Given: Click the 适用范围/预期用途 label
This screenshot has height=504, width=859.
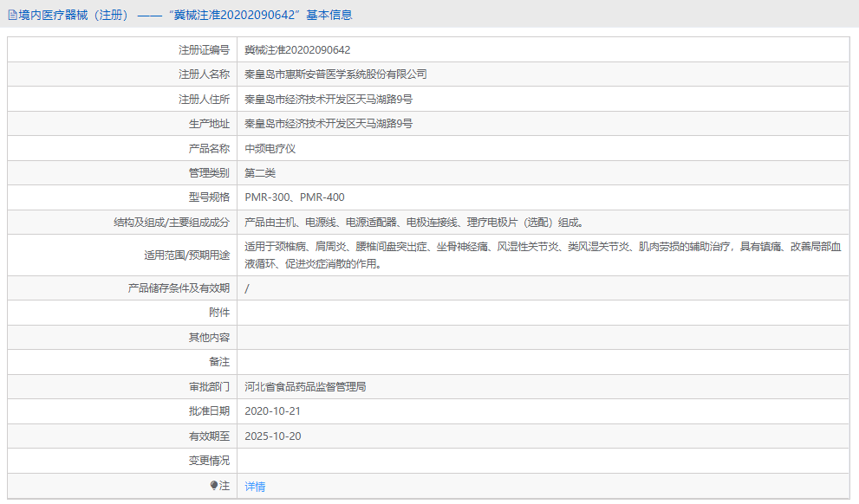Looking at the screenshot, I should [x=187, y=255].
